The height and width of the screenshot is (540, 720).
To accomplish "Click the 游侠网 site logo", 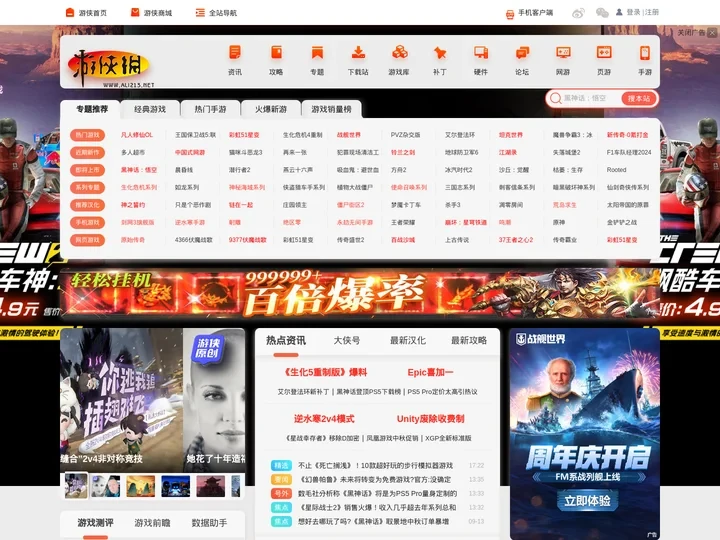I will pyautogui.click(x=110, y=68).
